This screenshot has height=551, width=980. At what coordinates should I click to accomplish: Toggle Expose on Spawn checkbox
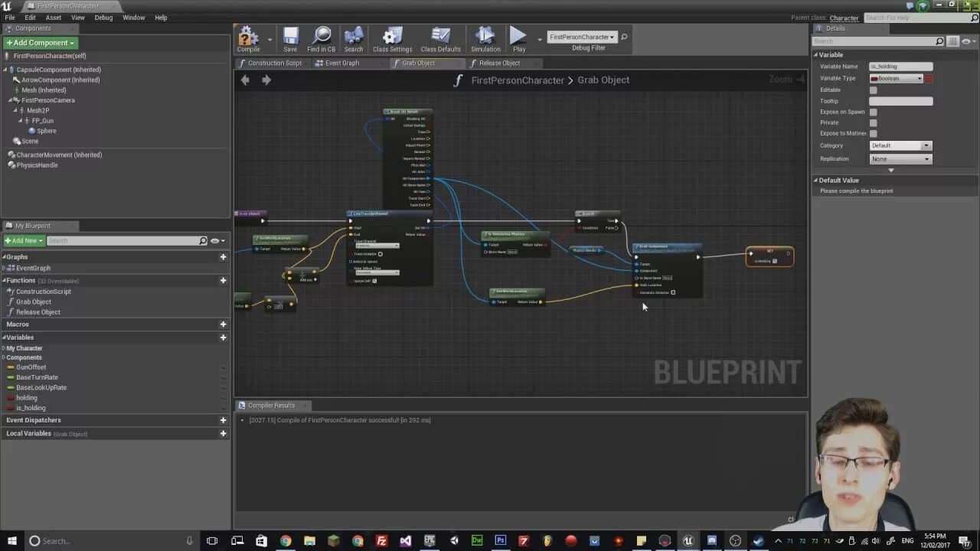[873, 112]
